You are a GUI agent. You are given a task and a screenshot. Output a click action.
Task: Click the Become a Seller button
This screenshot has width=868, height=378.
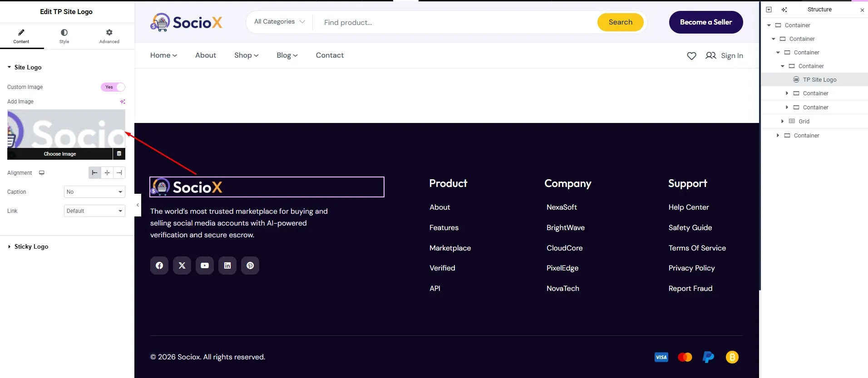click(x=705, y=22)
